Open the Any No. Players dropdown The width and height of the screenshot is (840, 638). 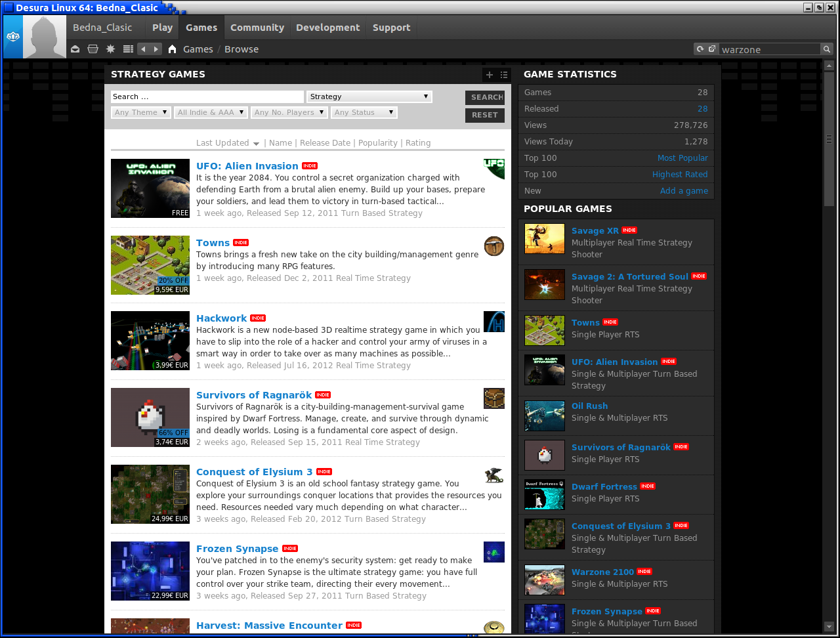(x=289, y=112)
